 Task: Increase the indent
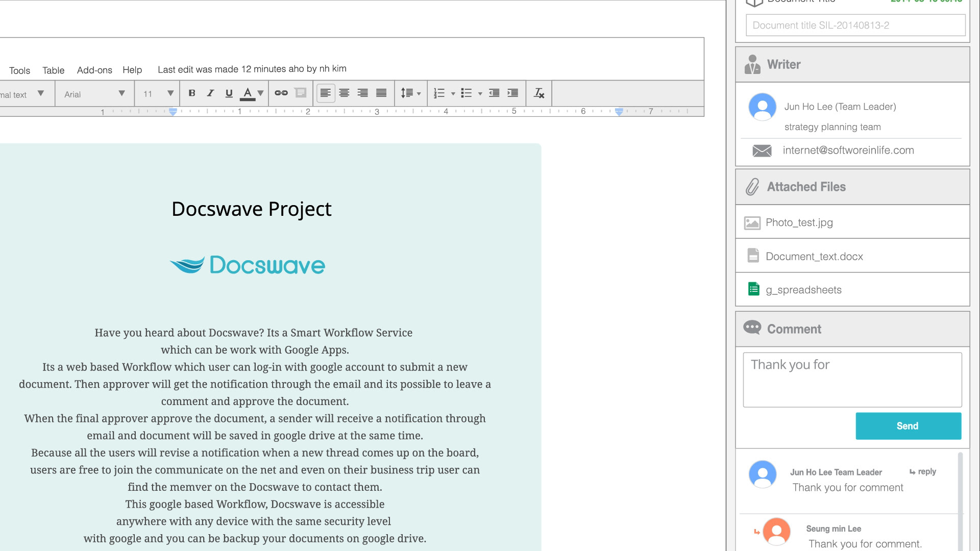pyautogui.click(x=512, y=93)
